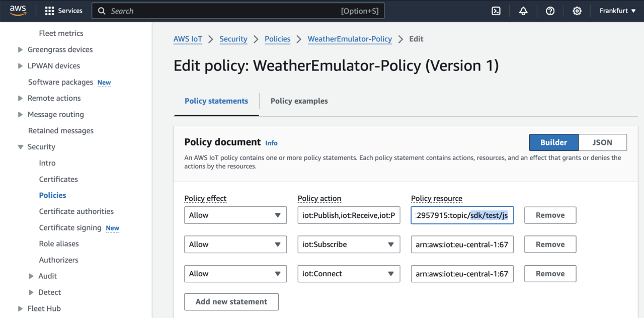
Task: Collapse the Security section
Action: (x=20, y=147)
